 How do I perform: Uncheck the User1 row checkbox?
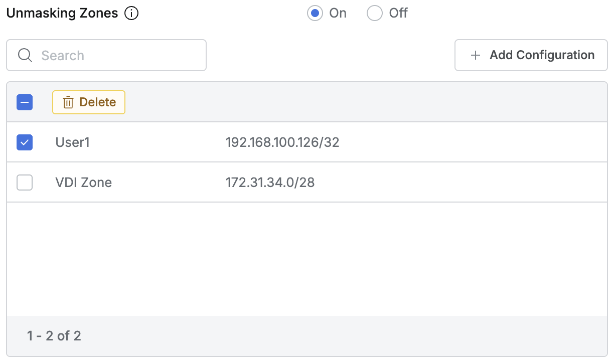pos(25,142)
